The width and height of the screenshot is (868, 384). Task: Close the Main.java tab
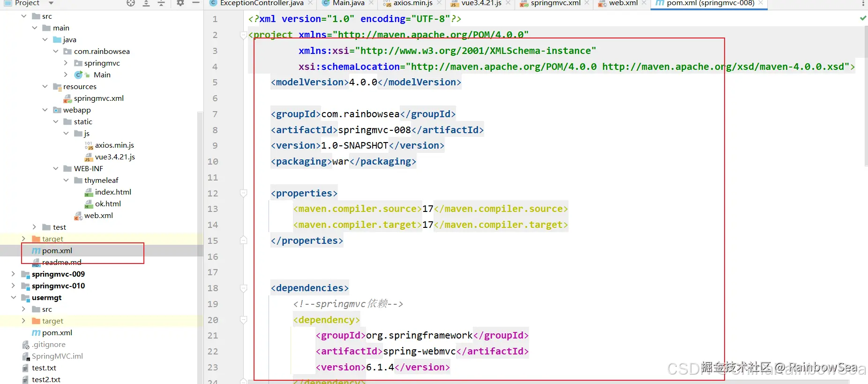pos(371,3)
